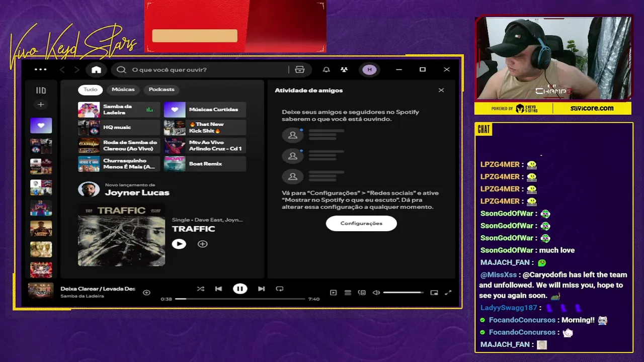The height and width of the screenshot is (362, 644).
Task: Go forward with the right arrow
Action: pyautogui.click(x=76, y=69)
